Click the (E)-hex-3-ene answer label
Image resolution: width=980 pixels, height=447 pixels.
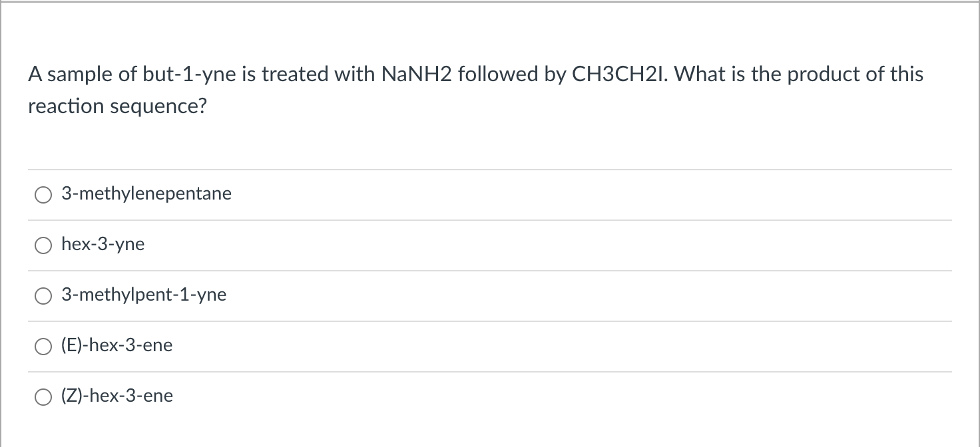click(116, 345)
